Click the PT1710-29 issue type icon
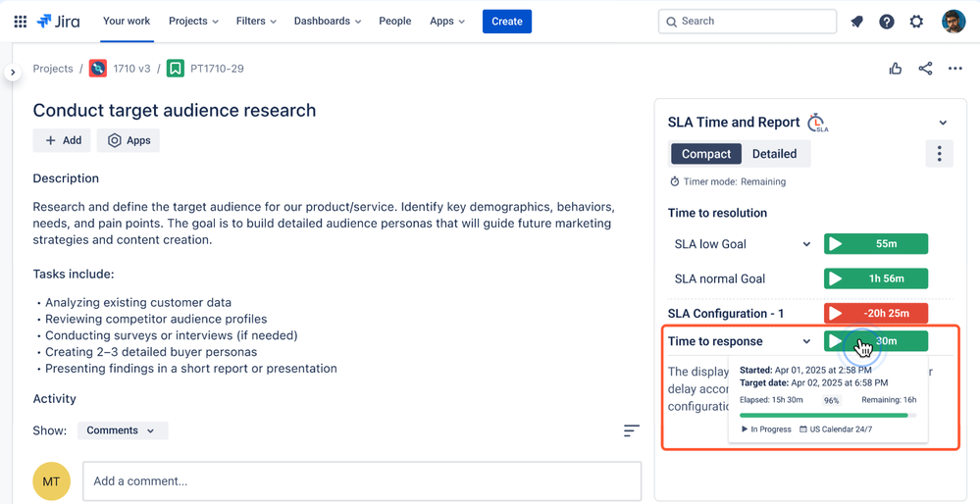 [x=176, y=69]
